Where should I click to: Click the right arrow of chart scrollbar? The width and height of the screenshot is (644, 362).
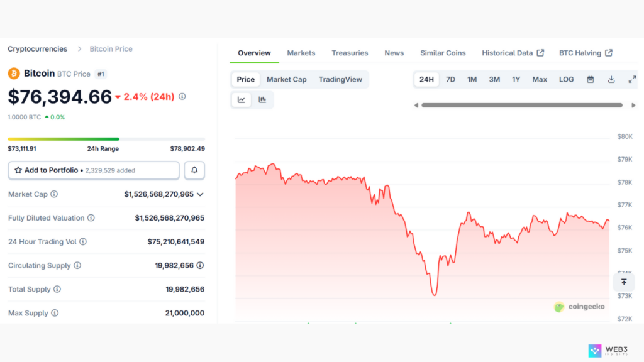633,105
